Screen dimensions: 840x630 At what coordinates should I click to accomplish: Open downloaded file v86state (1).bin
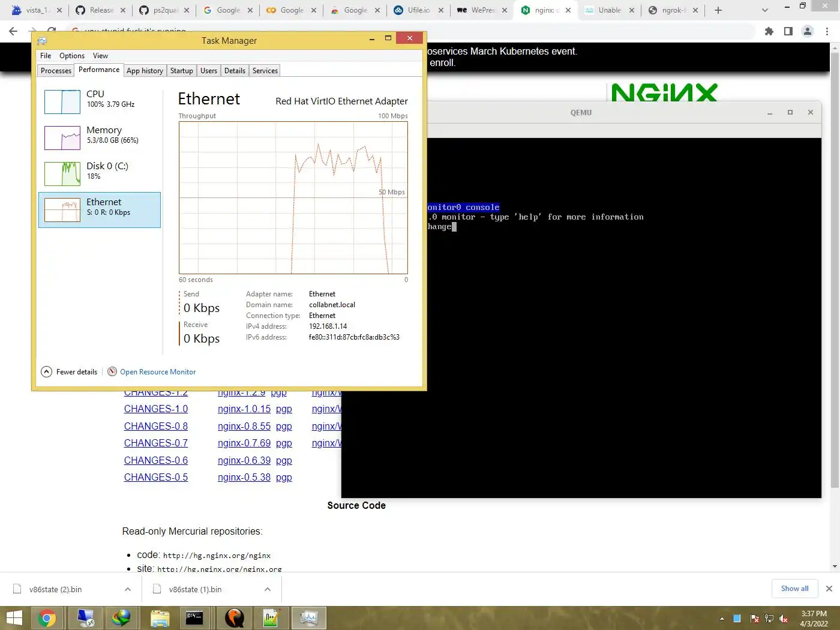coord(195,589)
